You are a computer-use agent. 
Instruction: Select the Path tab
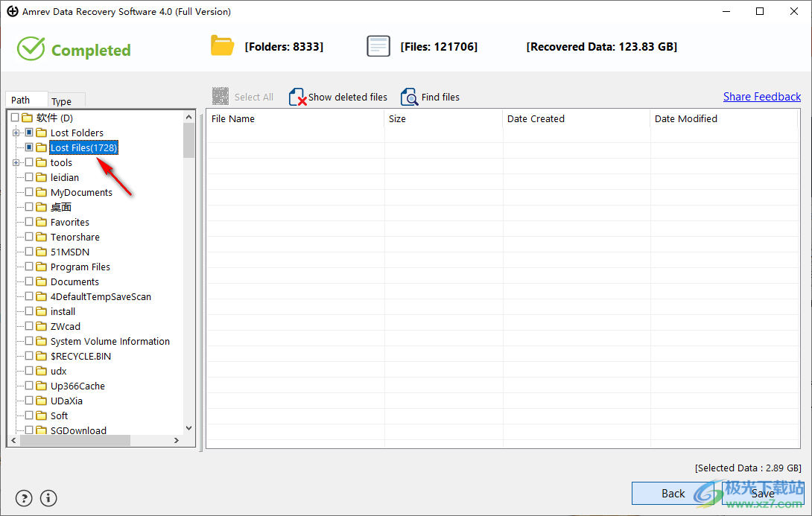[x=22, y=101]
